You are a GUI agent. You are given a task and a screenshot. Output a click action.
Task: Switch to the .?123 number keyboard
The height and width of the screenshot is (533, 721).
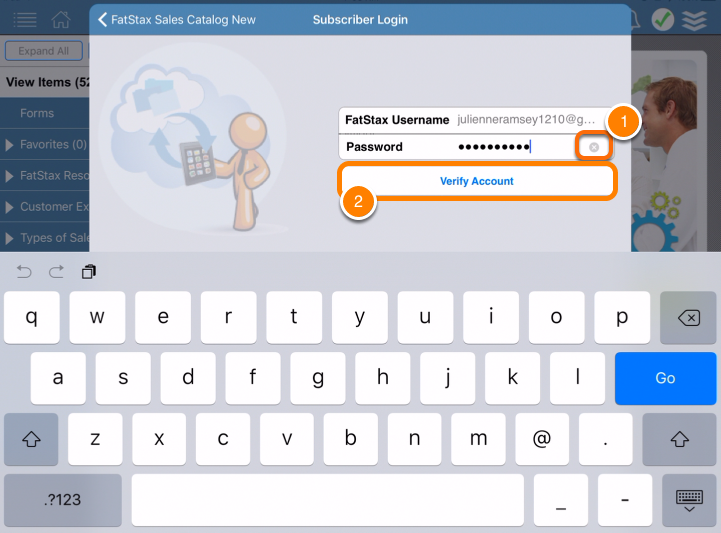click(63, 500)
